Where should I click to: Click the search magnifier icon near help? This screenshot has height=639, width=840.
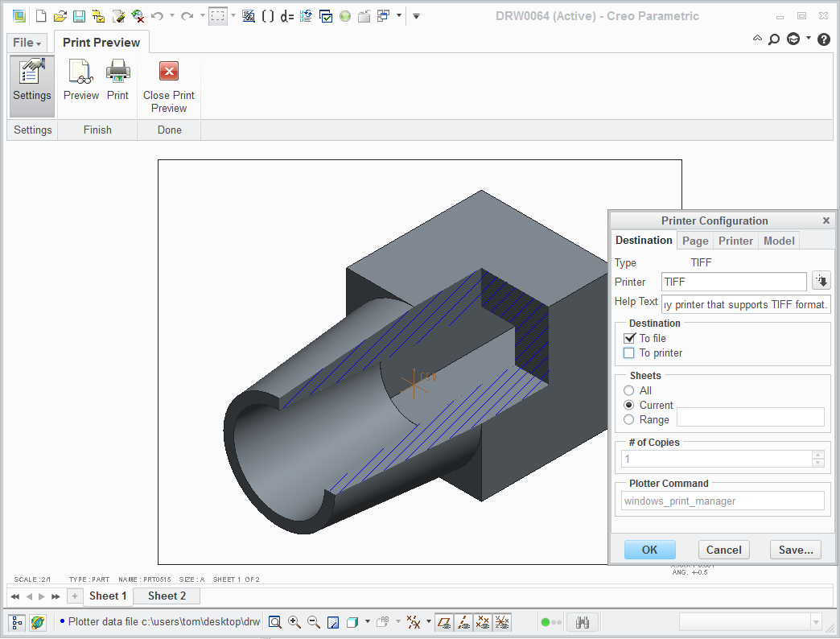click(x=773, y=39)
